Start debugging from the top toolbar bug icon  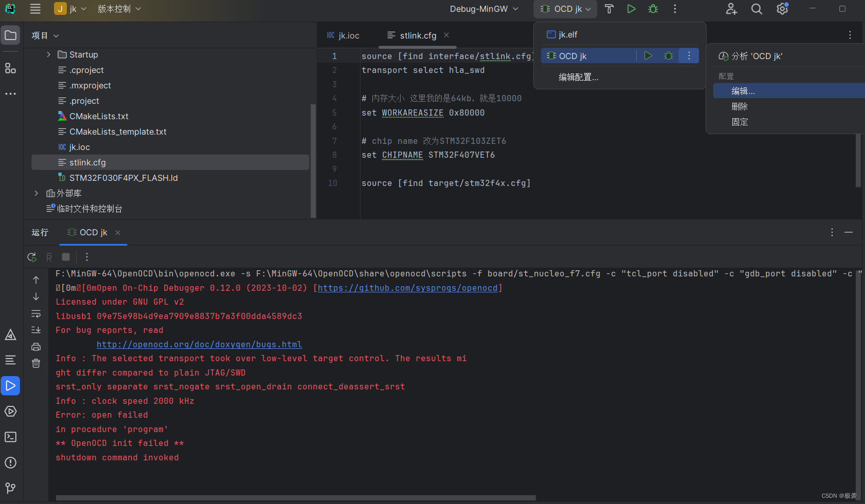tap(653, 9)
